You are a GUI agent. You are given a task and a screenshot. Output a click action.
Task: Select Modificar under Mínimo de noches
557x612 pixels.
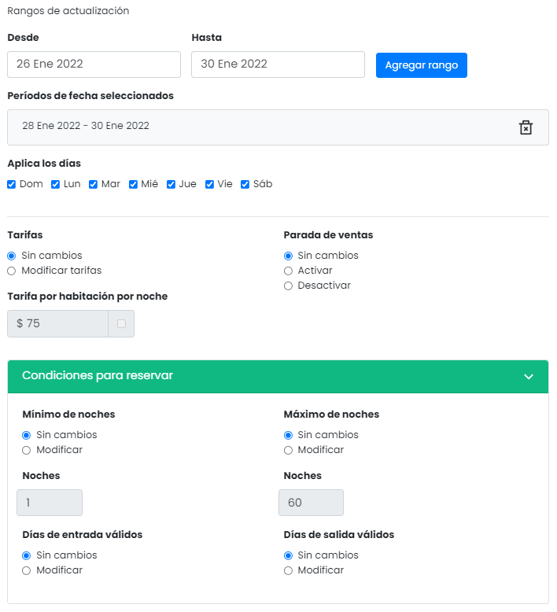(x=26, y=450)
